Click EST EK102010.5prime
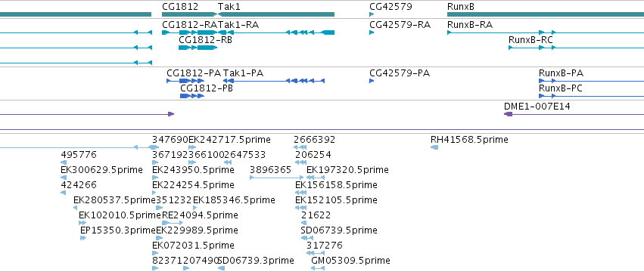 click(x=120, y=215)
